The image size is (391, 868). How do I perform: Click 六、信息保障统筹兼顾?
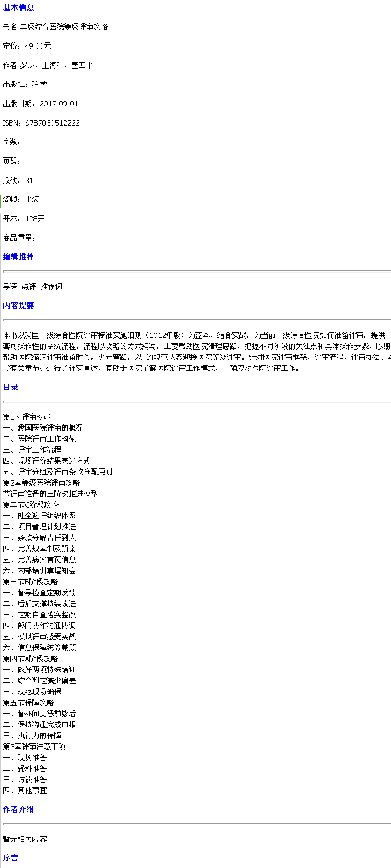(40, 648)
